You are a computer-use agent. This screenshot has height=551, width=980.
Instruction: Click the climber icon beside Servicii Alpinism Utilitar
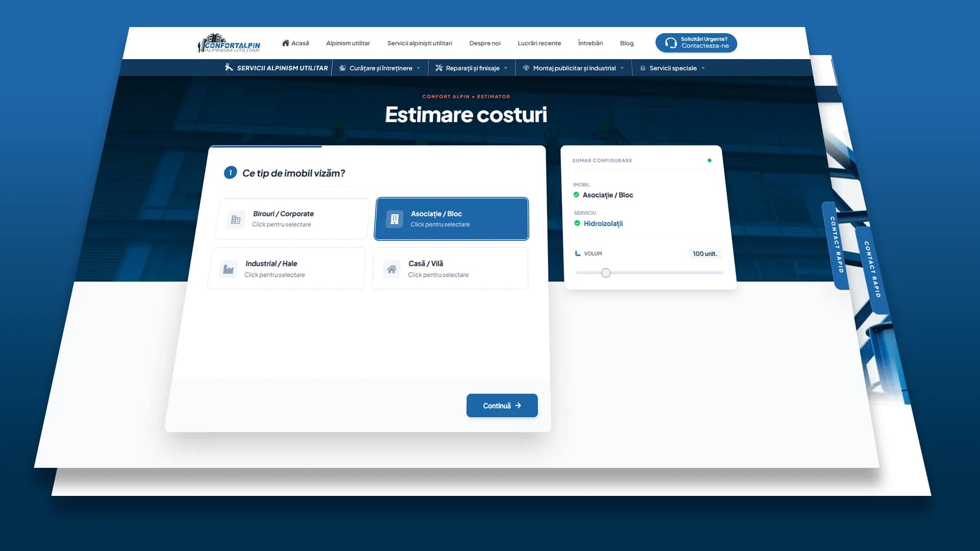[x=229, y=67]
